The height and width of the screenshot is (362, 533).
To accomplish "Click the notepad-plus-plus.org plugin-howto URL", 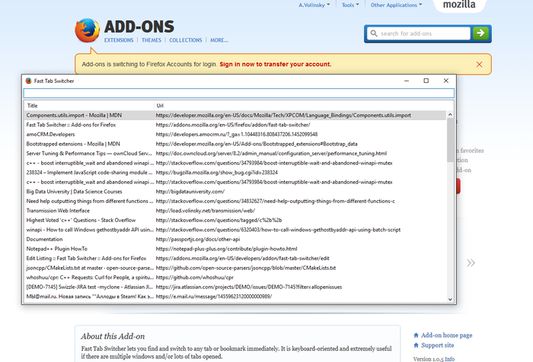I will click(x=226, y=248).
